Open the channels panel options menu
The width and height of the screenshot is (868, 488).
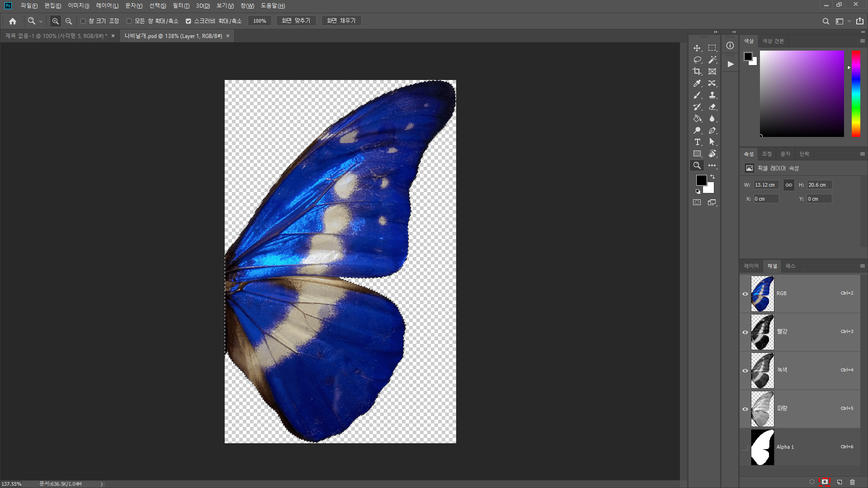(x=862, y=266)
